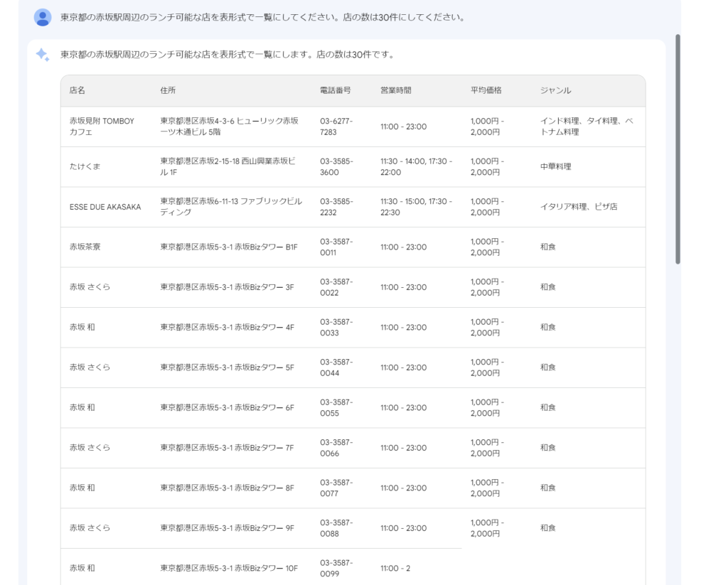Click the address 赤坂Bizタワー 7F
Viewport: 728px width, 585px height.
pos(227,448)
